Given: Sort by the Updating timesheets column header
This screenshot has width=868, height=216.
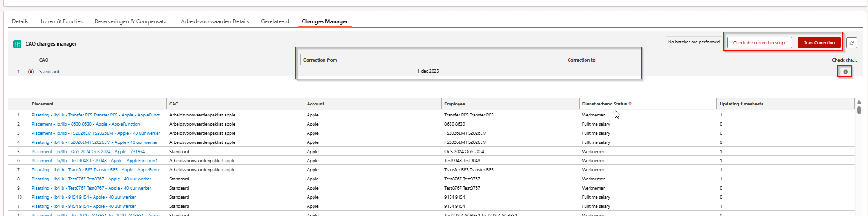Looking at the screenshot, I should (741, 104).
